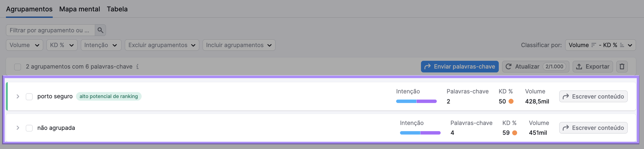Click the orange KD dot for não agrupada
Screen dimensions: 644x149
[x=515, y=133]
